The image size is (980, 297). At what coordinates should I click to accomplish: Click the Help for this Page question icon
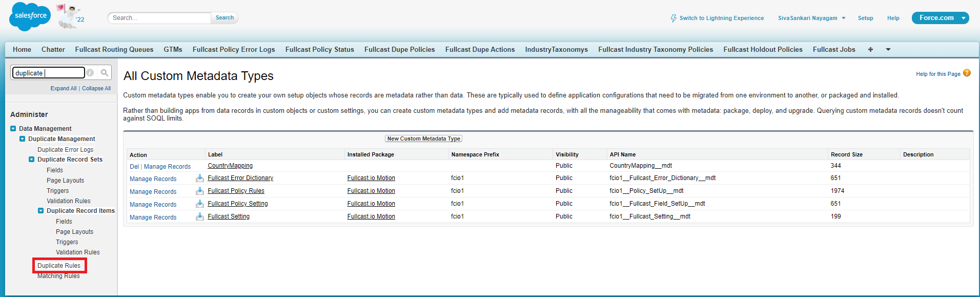coord(967,73)
